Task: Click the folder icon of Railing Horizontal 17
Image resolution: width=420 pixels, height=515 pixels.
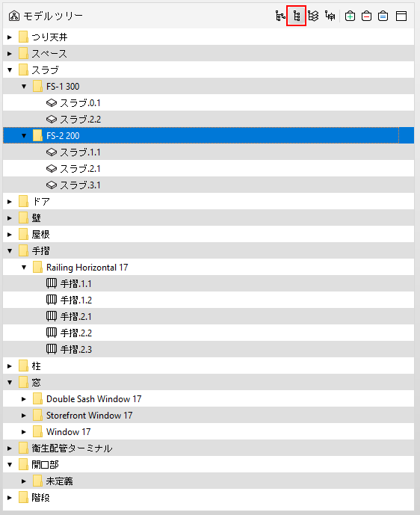Action: 38,267
